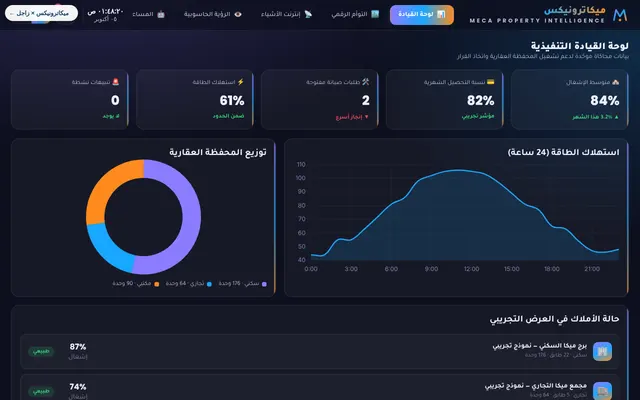Switch to the التوأم الرقمي tab
640x400 pixels.
[355, 15]
